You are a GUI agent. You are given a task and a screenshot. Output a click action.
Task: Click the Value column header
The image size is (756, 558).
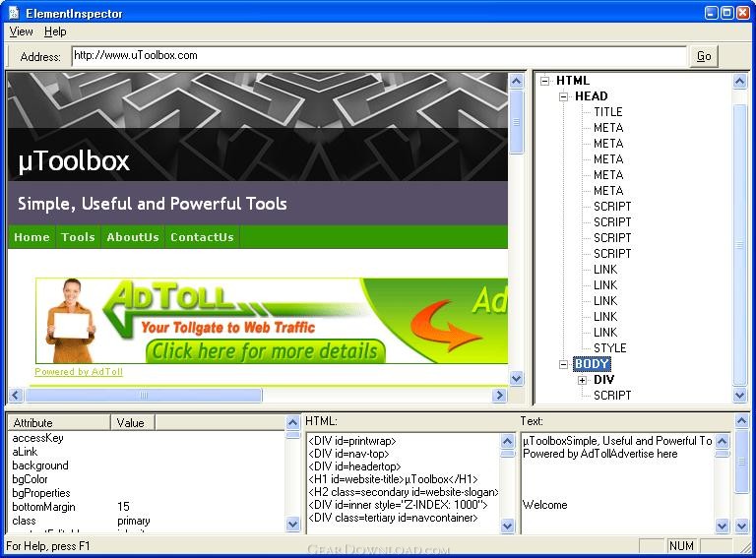tap(133, 422)
